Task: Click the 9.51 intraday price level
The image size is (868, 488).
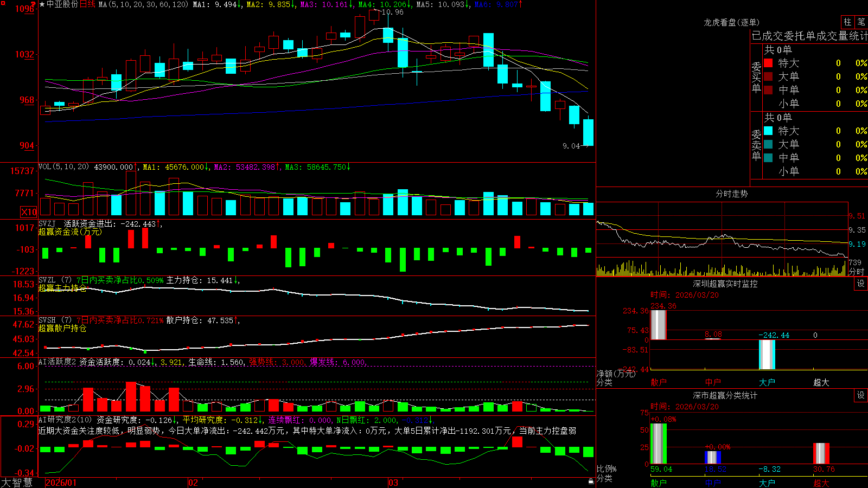Action: point(857,216)
